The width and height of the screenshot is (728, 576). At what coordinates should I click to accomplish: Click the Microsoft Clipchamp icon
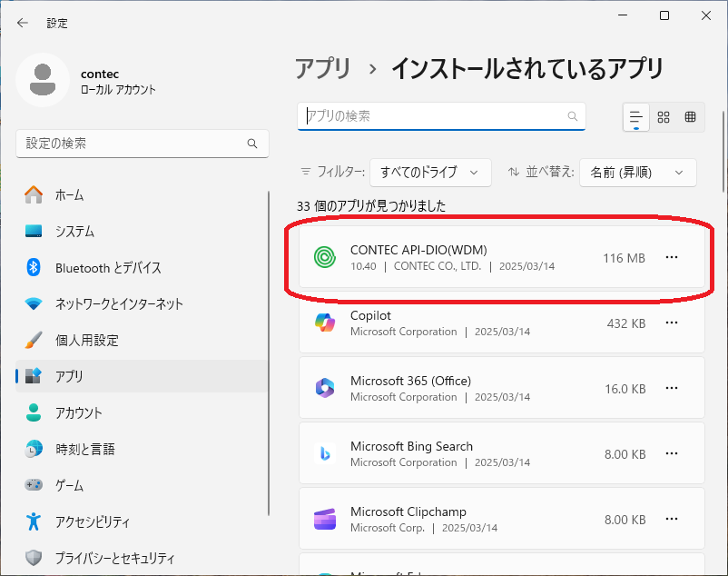coord(325,520)
